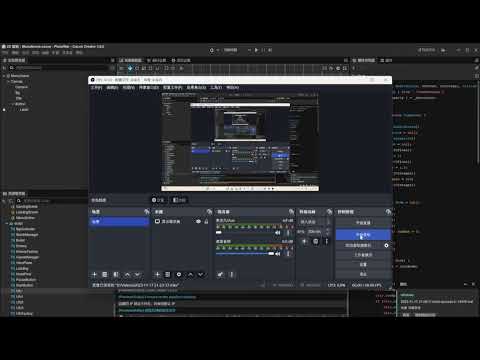The width and height of the screenshot is (480, 360).
Task: Remove selected source in OBS sources panel
Action: click(x=167, y=274)
